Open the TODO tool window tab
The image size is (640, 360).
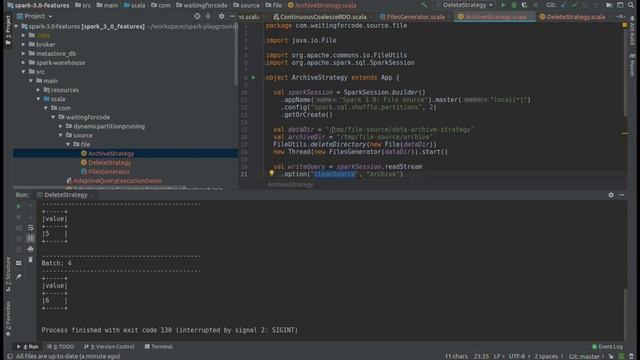[x=60, y=347]
